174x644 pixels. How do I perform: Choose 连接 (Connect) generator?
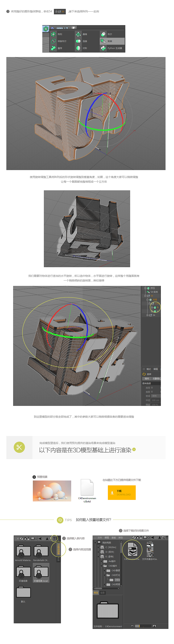(85, 41)
